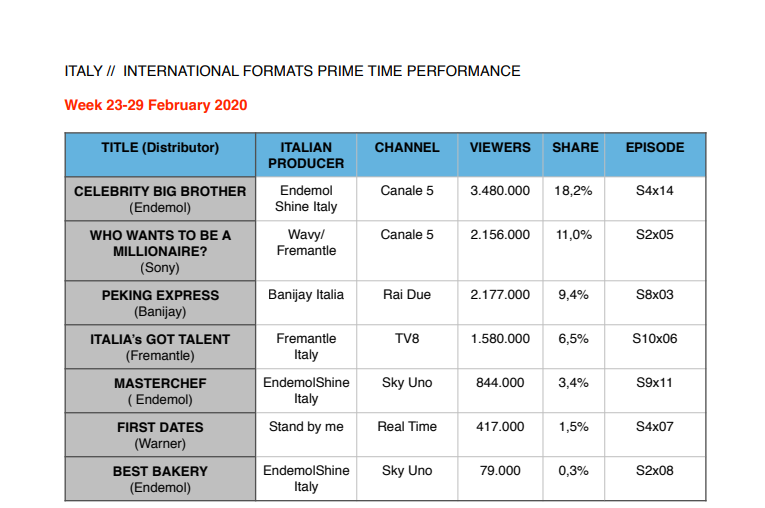Click the episode value S10x06

point(655,339)
